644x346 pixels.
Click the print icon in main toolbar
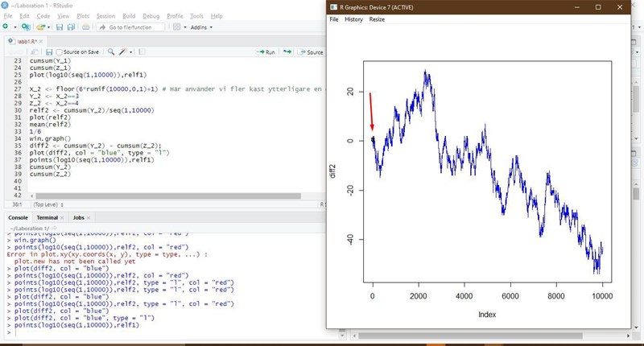coord(86,27)
